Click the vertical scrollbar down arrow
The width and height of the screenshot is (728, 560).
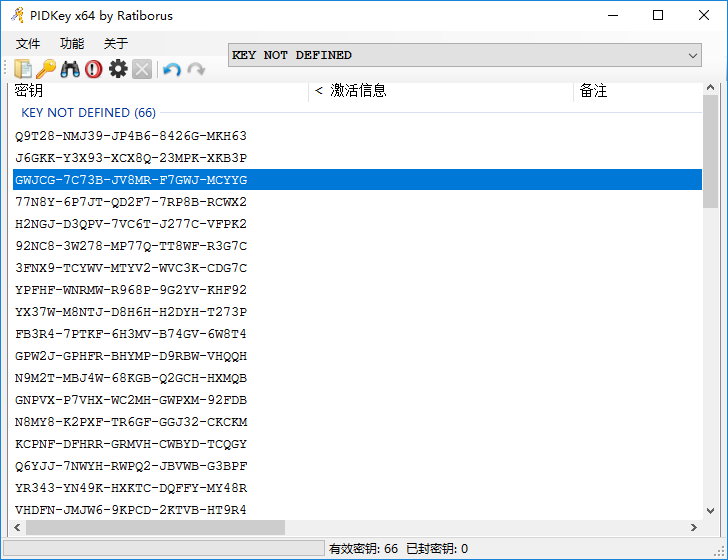click(710, 511)
